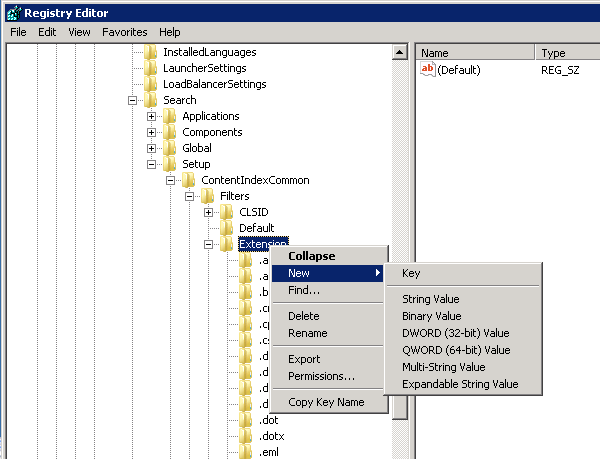Expand the Global key node
Image resolution: width=600 pixels, height=459 pixels.
pyautogui.click(x=152, y=148)
